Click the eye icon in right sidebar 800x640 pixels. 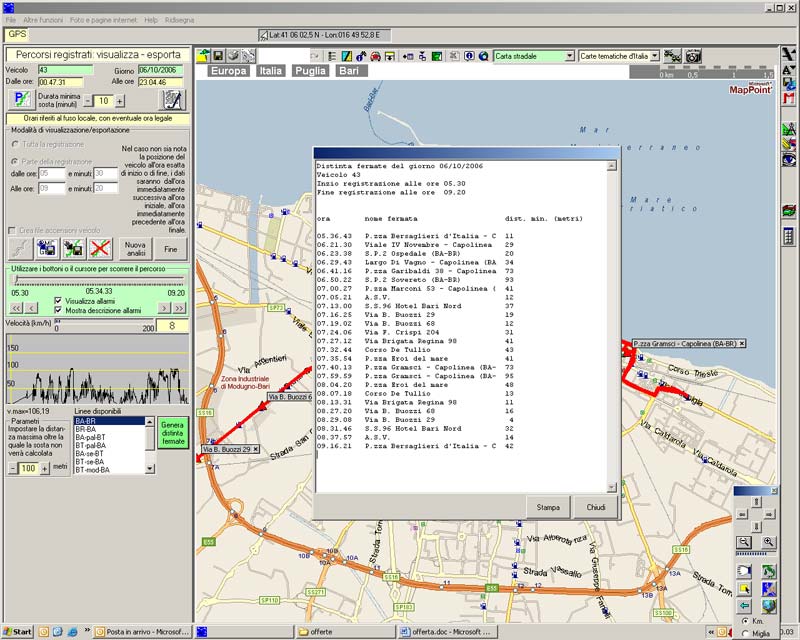[x=789, y=160]
